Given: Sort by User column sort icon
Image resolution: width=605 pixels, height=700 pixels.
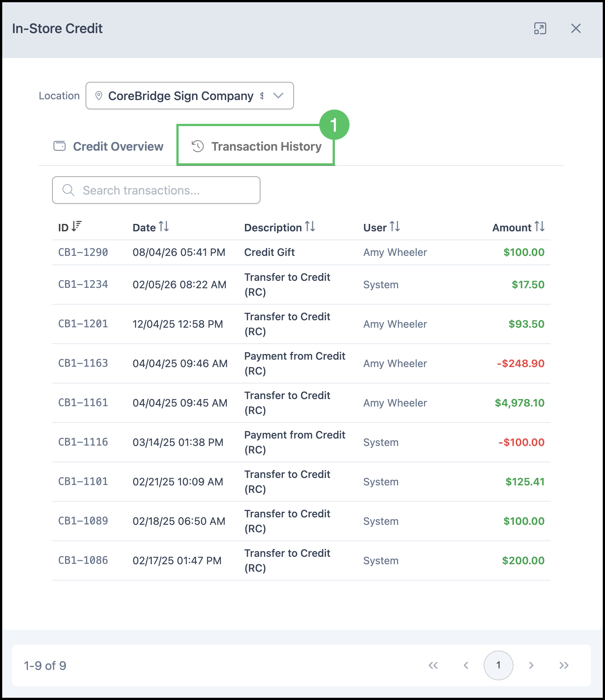Looking at the screenshot, I should tap(395, 226).
